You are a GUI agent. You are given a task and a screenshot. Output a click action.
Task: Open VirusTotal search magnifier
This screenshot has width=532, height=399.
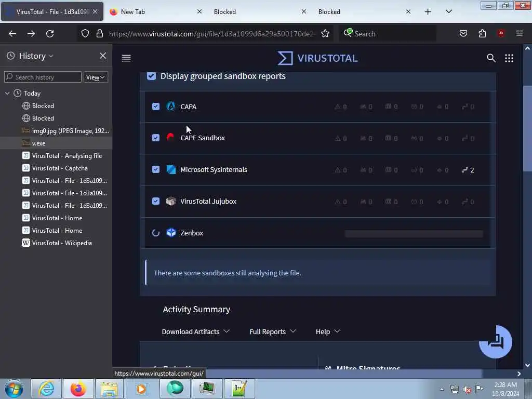[491, 58]
